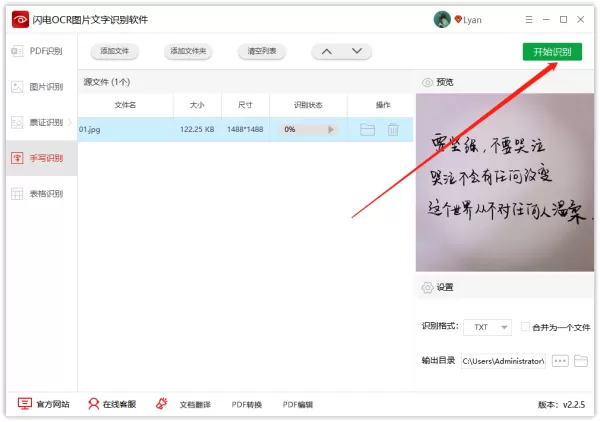This screenshot has height=422, width=600.
Task: Select 票证识别 in the sidebar
Action: pos(41,122)
